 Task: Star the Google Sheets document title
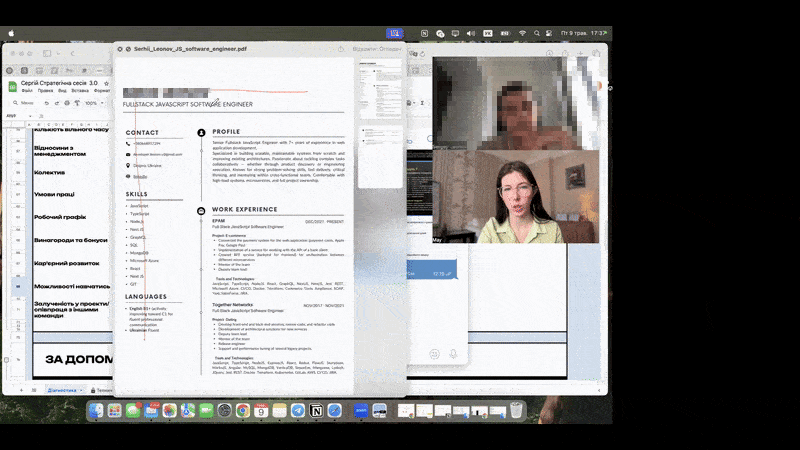107,83
